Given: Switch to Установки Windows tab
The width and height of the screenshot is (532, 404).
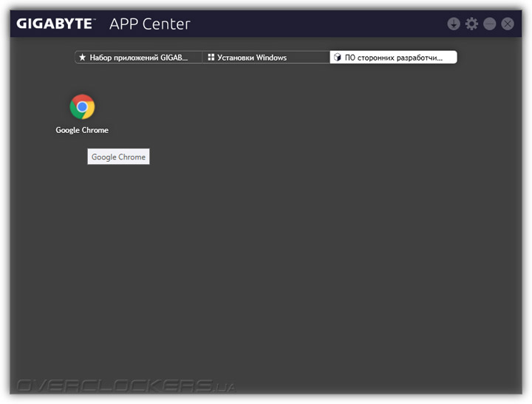Looking at the screenshot, I should tap(266, 58).
